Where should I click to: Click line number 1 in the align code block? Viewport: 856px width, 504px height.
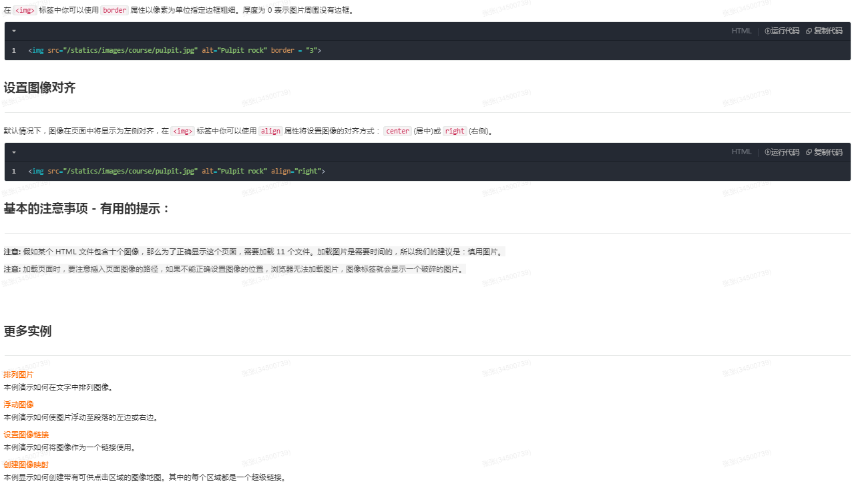click(x=13, y=172)
